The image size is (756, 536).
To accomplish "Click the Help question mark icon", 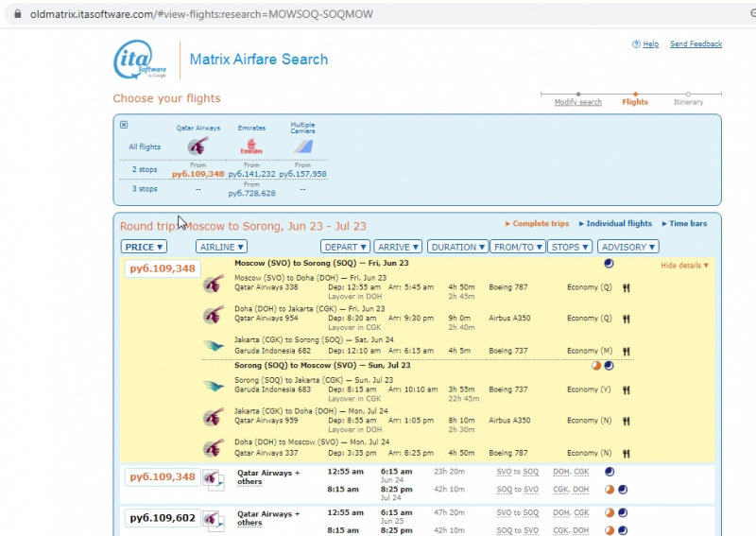I will pos(636,44).
